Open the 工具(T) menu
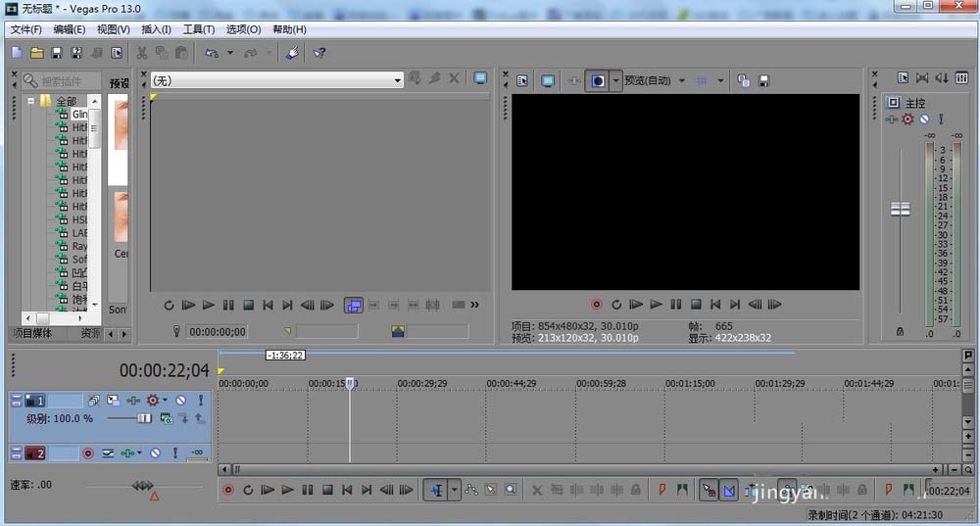The image size is (980, 526). pos(199,29)
